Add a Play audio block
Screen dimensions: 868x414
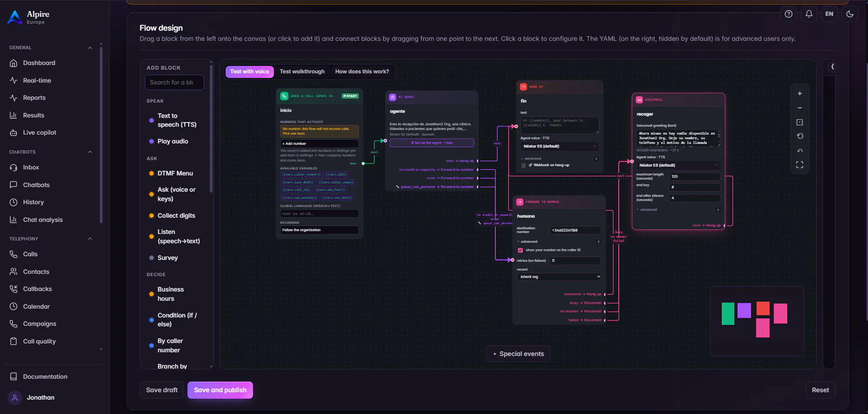click(172, 142)
